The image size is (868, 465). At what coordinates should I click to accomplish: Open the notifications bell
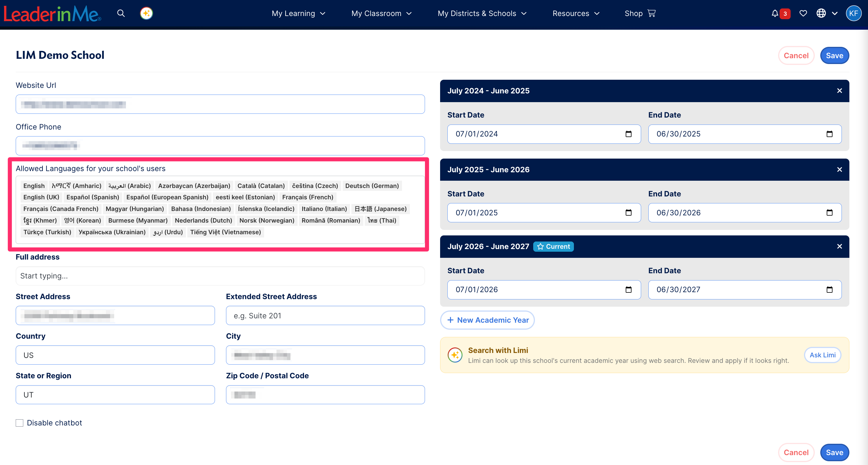(775, 13)
